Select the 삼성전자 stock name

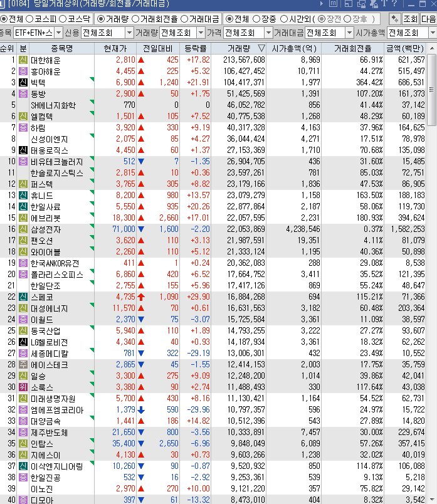pyautogui.click(x=46, y=229)
